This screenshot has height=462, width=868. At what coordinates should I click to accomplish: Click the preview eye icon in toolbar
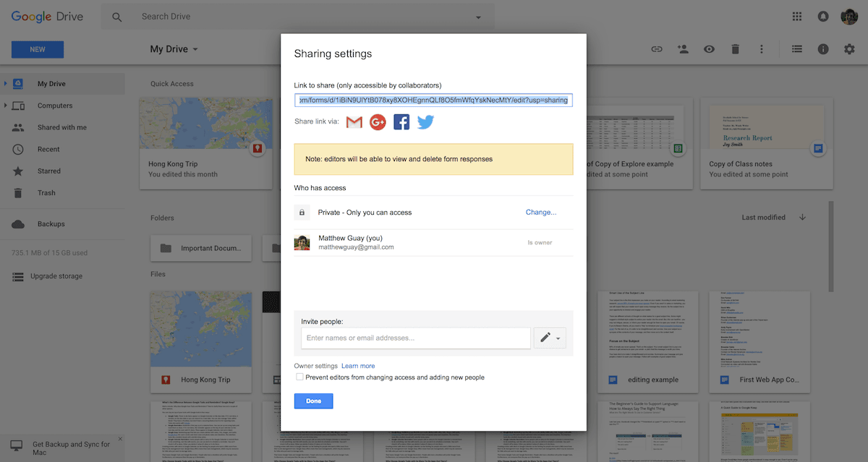click(x=710, y=49)
